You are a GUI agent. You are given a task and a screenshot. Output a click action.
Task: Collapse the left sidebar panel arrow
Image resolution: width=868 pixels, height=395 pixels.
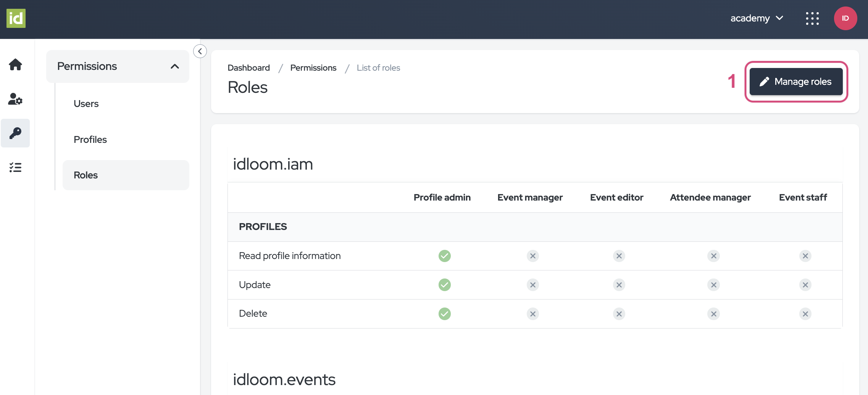tap(200, 51)
